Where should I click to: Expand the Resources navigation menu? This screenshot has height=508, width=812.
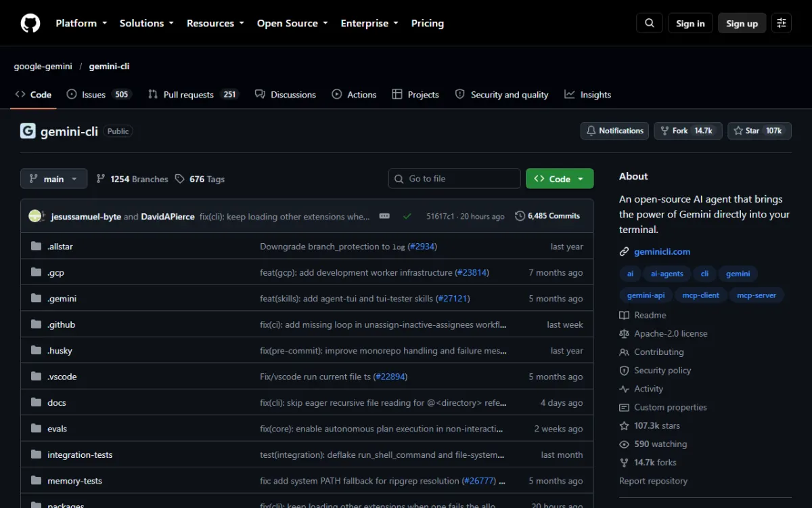click(215, 23)
